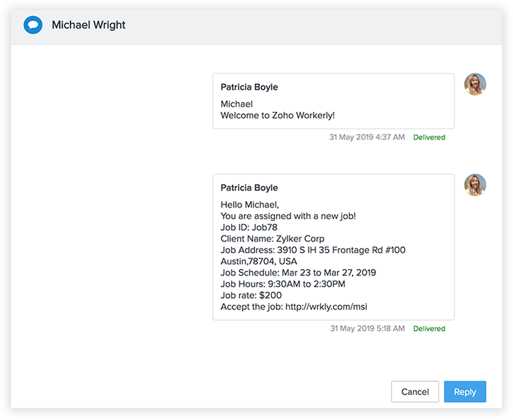The height and width of the screenshot is (420, 513).
Task: Click the 5:18 AM message timestamp
Action: (367, 329)
